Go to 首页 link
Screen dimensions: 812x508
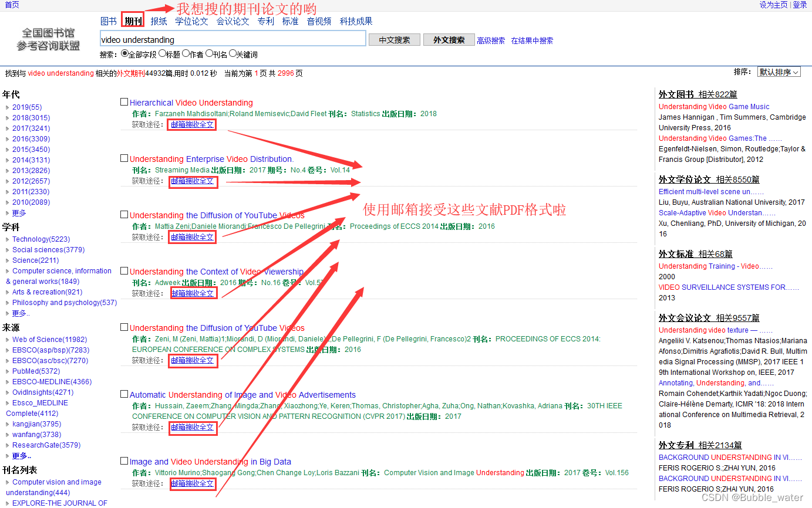tap(12, 5)
